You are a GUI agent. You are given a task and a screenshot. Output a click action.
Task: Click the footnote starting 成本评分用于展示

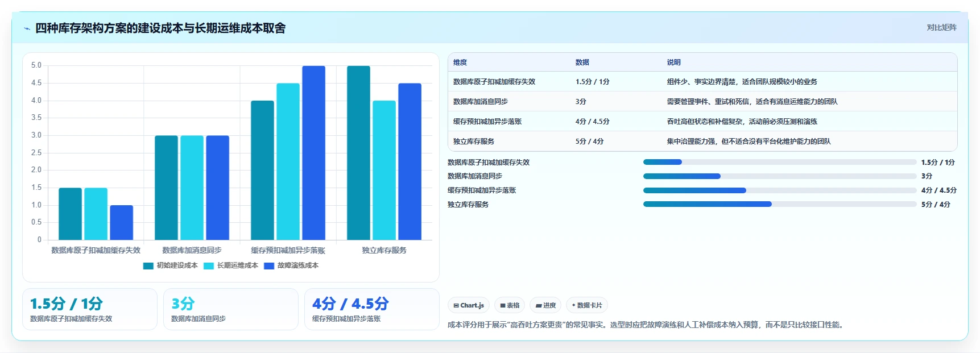coord(647,325)
